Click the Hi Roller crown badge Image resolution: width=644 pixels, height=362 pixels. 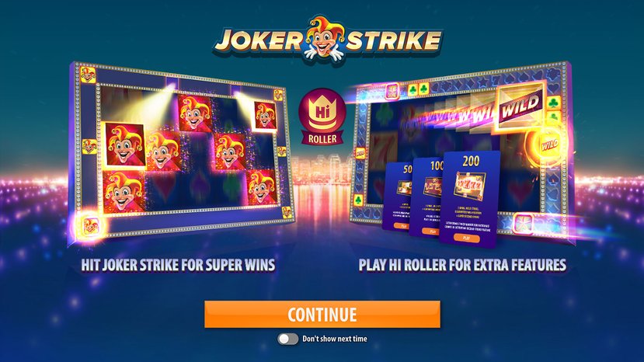click(x=322, y=117)
